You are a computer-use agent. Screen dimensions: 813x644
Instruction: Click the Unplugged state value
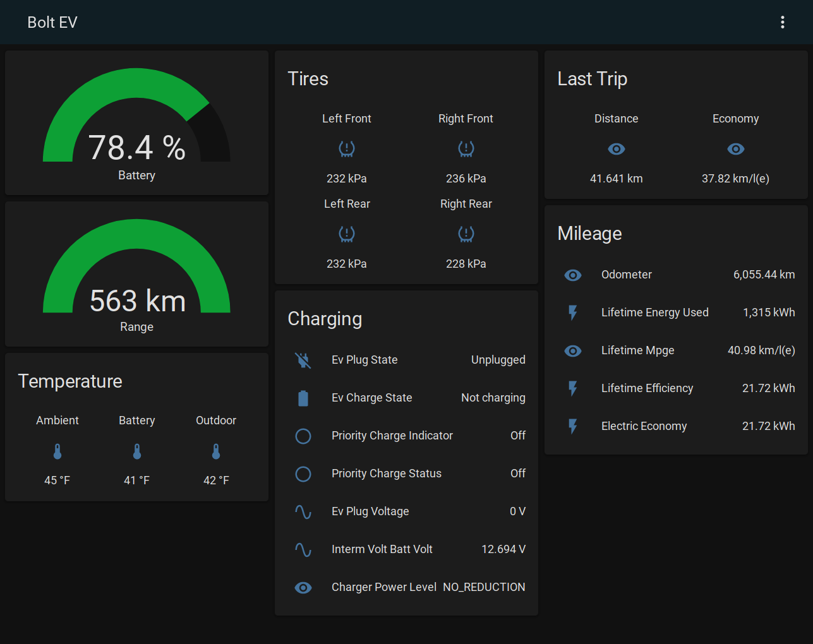tap(498, 360)
